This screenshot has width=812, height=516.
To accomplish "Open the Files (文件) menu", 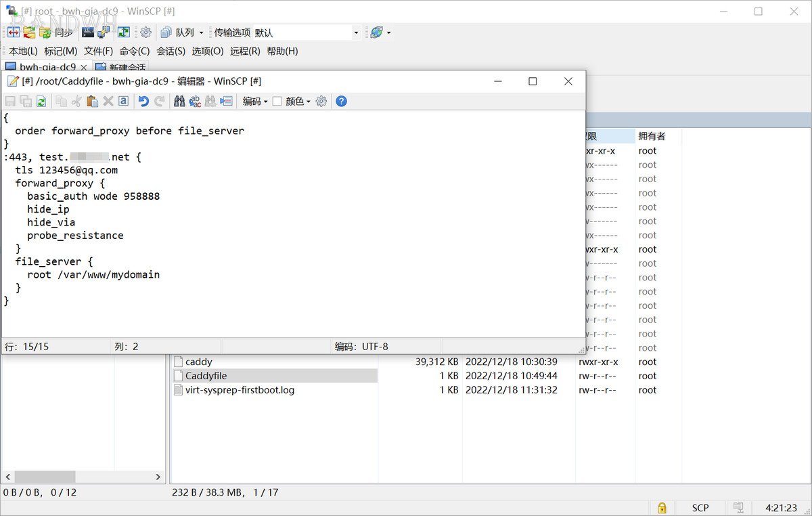I will 98,51.
